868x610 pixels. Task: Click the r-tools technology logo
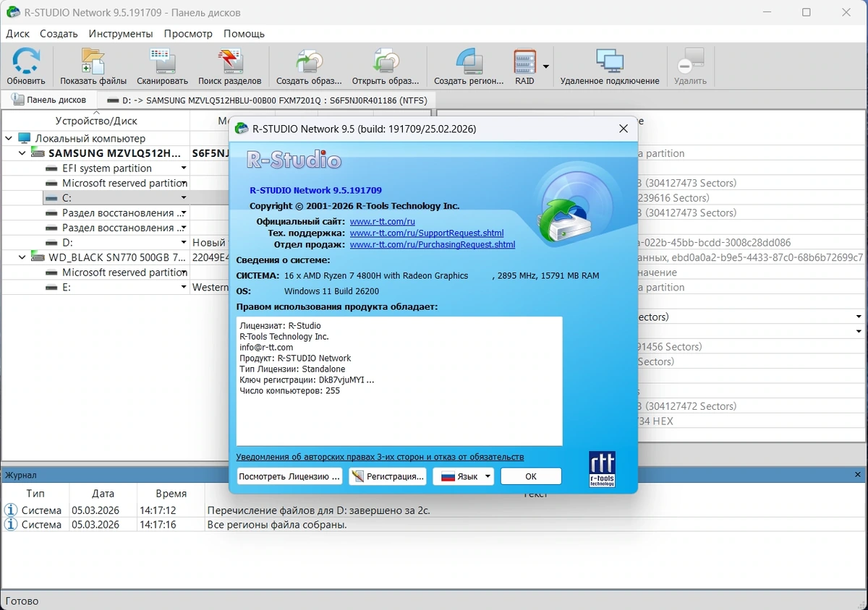[x=603, y=469]
